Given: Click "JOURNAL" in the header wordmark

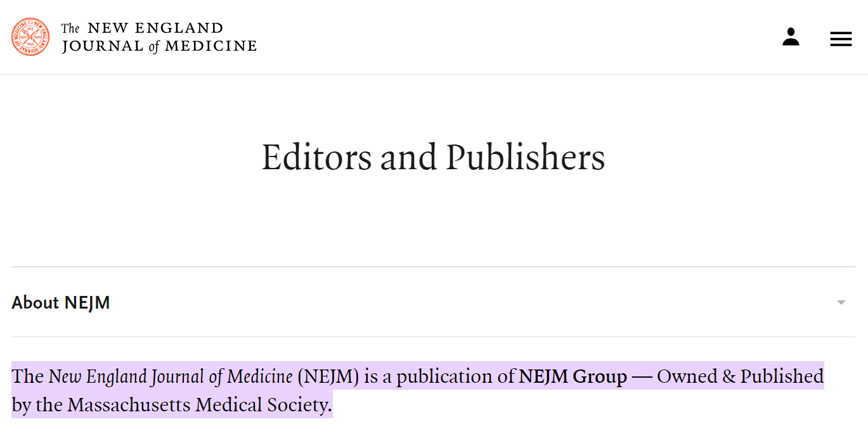Looking at the screenshot, I should (x=103, y=46).
